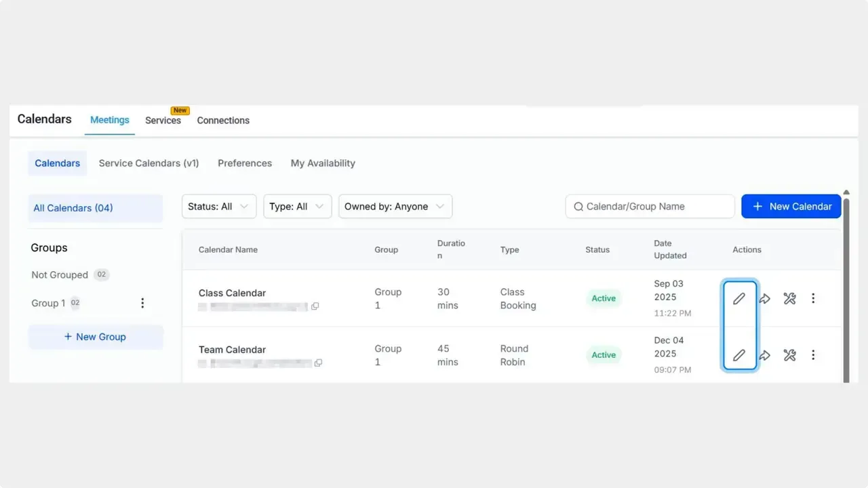Switch to the Services tab
Viewport: 868px width, 488px height.
[x=163, y=121]
